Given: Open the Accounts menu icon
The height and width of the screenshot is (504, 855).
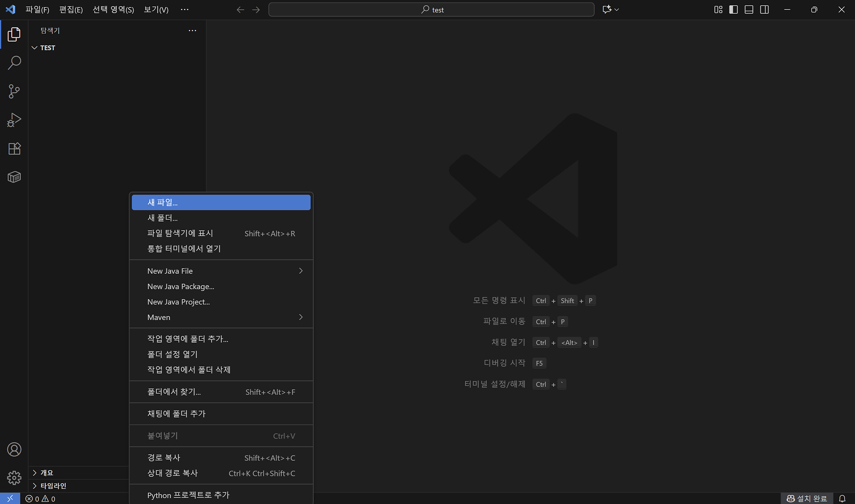Looking at the screenshot, I should tap(14, 449).
